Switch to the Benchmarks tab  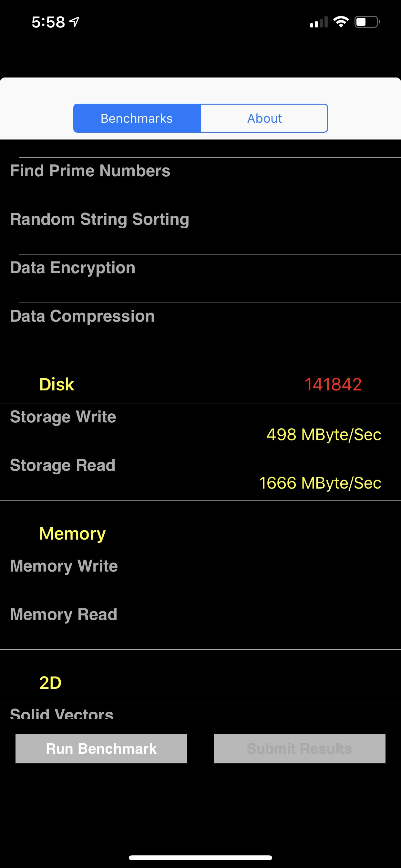click(137, 118)
